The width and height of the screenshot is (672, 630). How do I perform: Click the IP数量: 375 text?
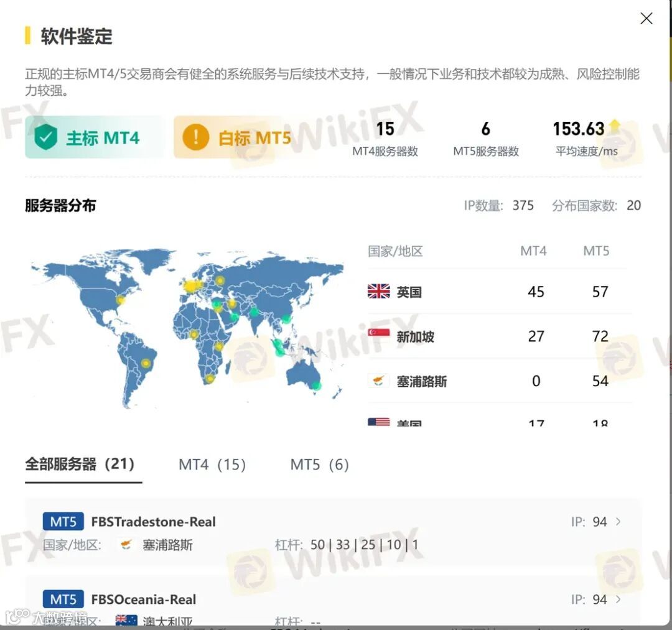tap(499, 206)
